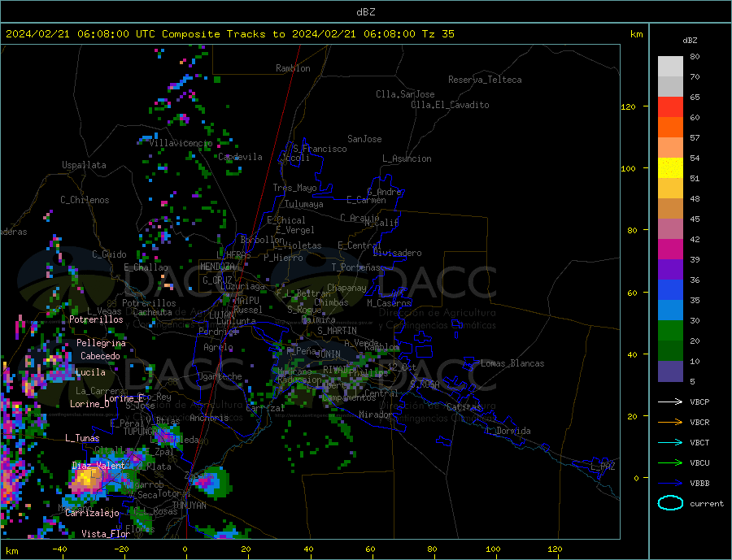This screenshot has height=560, width=732.
Task: Select the light blue 30-35 dBZ swatch
Action: tap(670, 310)
